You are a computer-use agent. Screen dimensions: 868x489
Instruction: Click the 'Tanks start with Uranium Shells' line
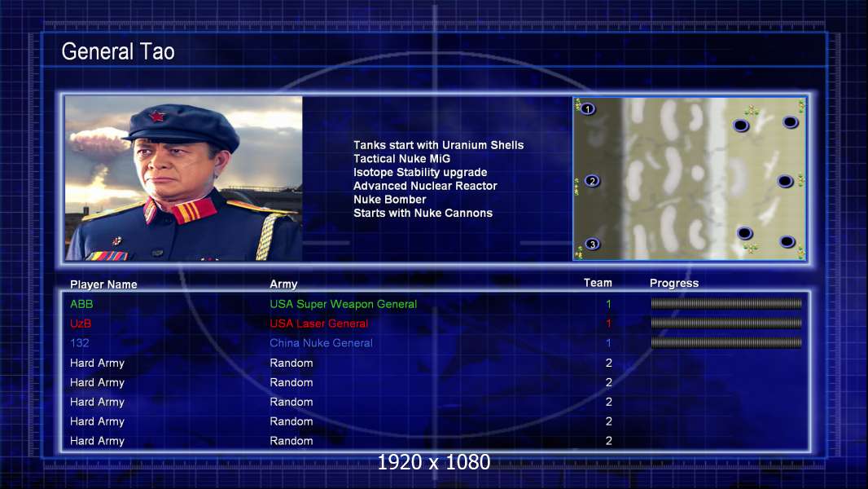tap(438, 145)
